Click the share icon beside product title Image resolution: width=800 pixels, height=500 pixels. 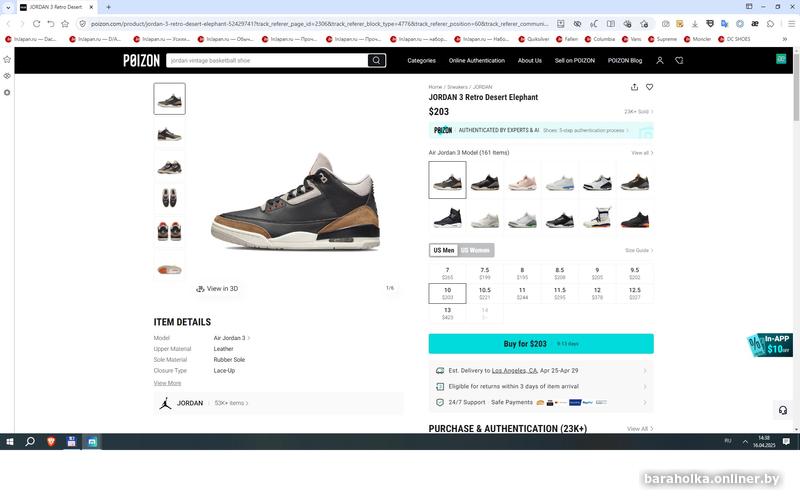[x=634, y=87]
